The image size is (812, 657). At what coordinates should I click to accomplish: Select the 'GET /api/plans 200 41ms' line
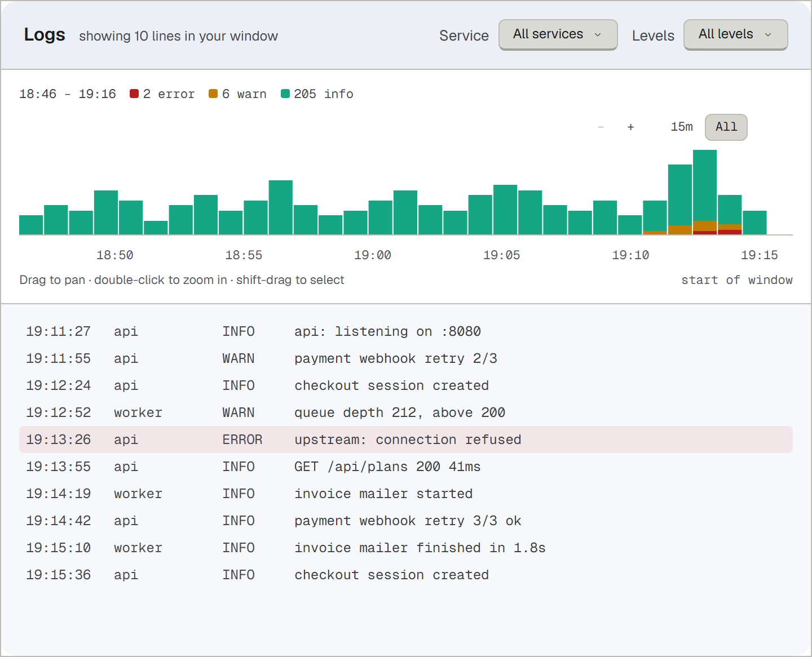406,467
